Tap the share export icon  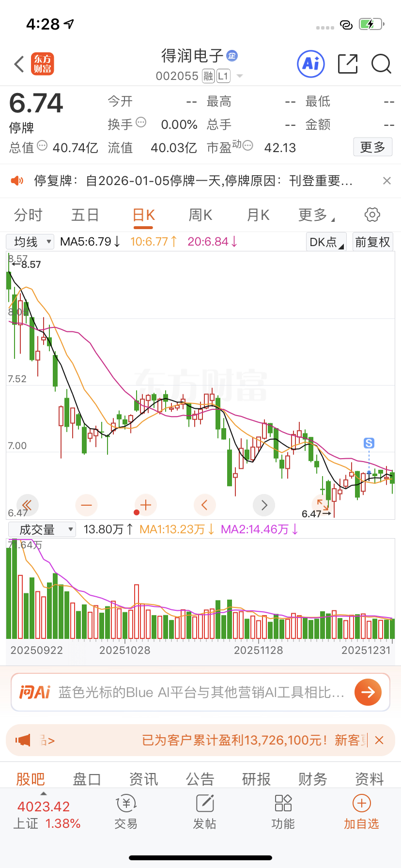(348, 63)
